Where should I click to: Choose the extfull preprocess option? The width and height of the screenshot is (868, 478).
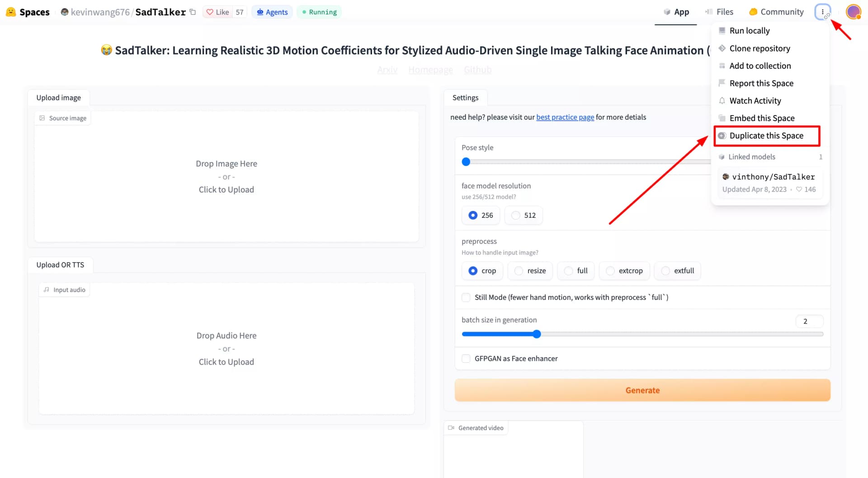point(677,271)
